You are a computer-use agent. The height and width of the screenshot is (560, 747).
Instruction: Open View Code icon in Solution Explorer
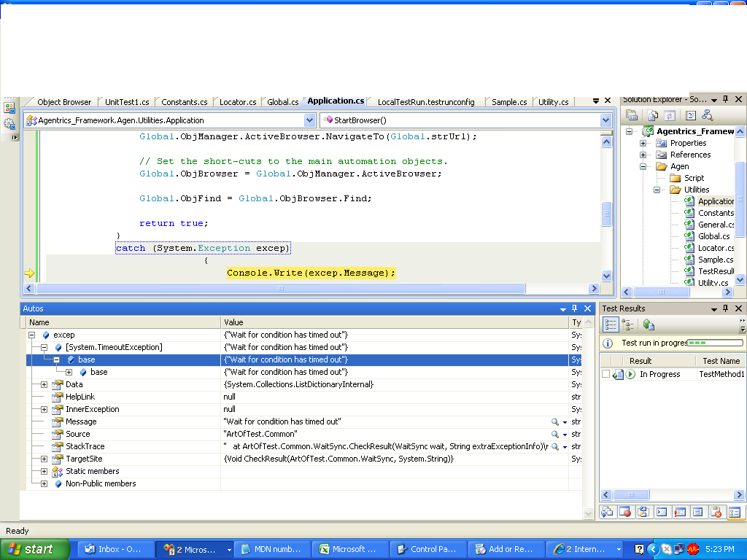point(691,115)
